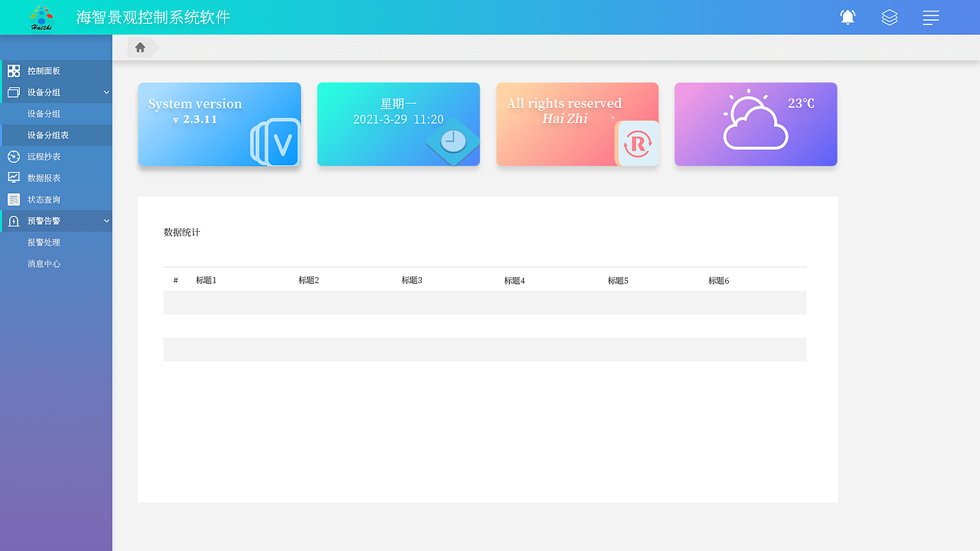The image size is (980, 551).
Task: Click the System version v2.3.11 card
Action: point(219,124)
